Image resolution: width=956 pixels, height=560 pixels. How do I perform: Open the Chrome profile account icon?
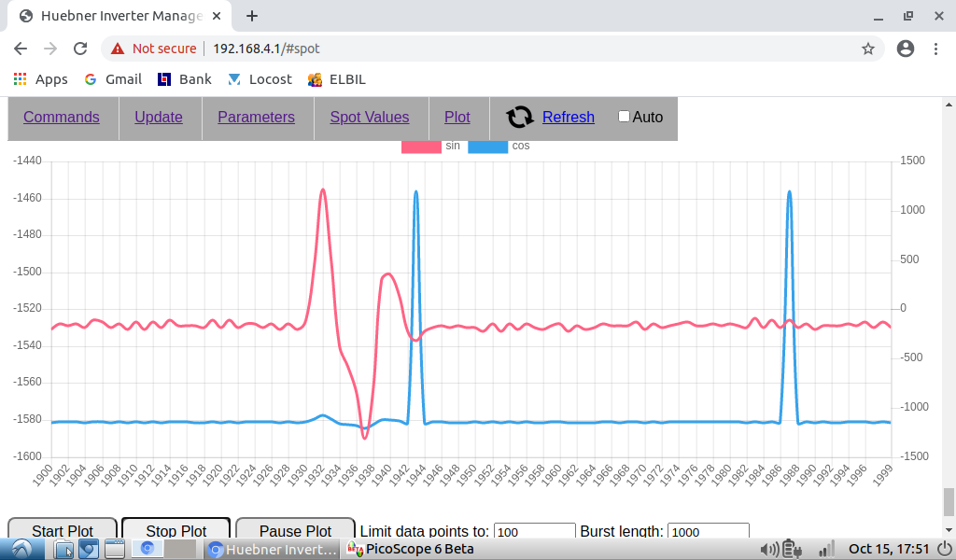coord(905,49)
